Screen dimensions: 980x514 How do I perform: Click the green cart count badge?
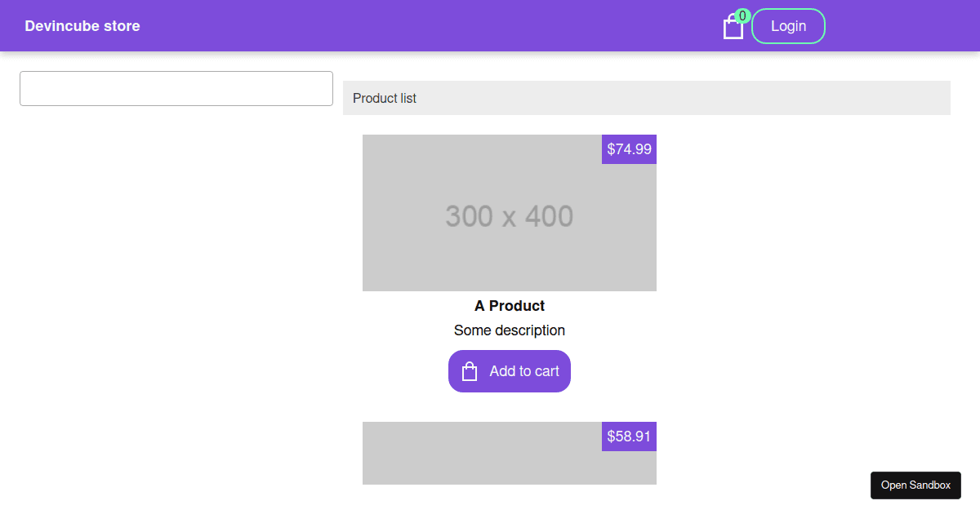(x=742, y=16)
